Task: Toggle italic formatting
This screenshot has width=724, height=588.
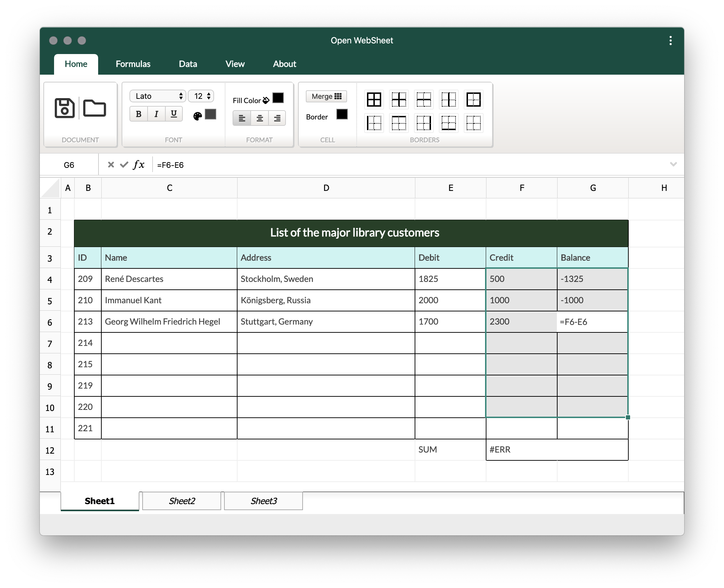Action: coord(156,114)
